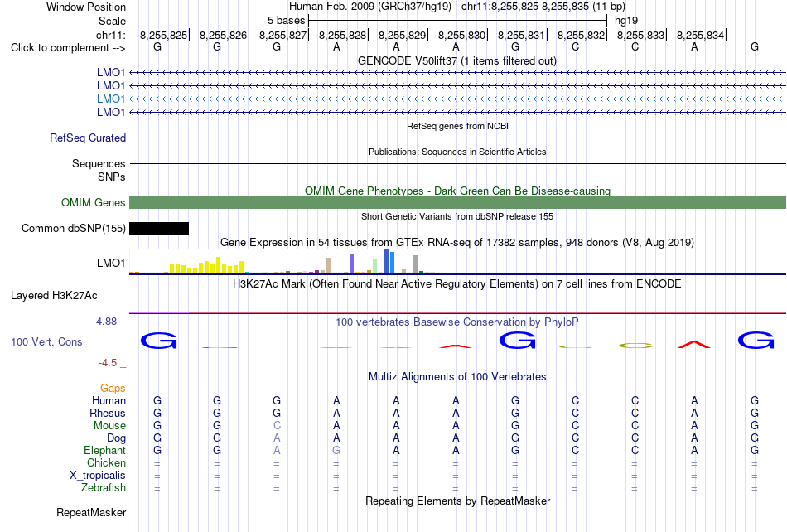
Task: Click the SNPs track label
Action: pyautogui.click(x=112, y=177)
